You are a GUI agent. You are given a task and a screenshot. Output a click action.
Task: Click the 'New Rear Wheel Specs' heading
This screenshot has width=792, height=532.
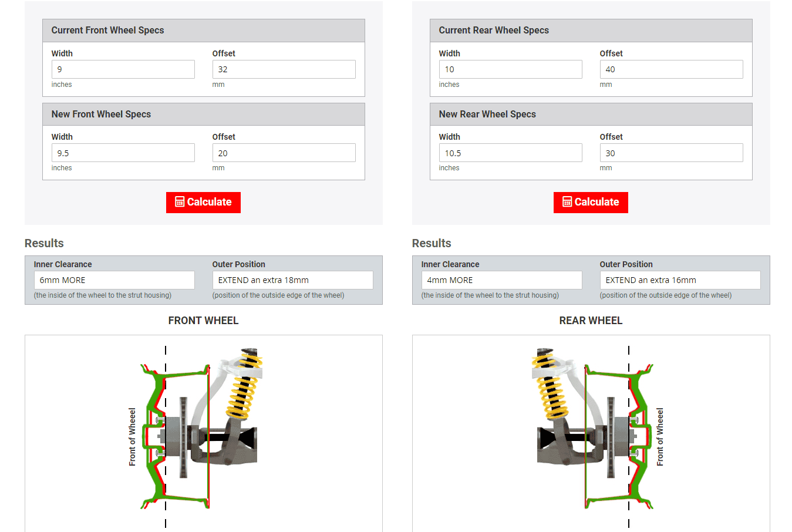click(x=487, y=114)
